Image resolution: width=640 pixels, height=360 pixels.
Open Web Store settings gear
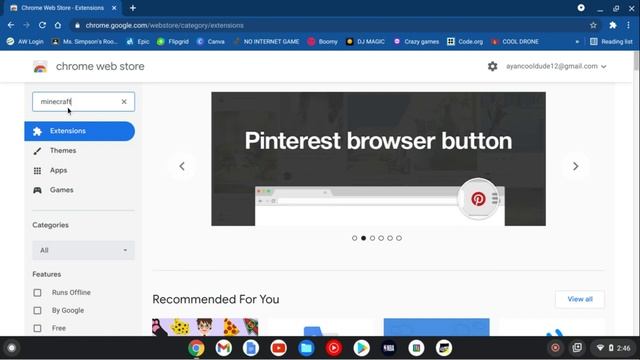click(x=493, y=66)
